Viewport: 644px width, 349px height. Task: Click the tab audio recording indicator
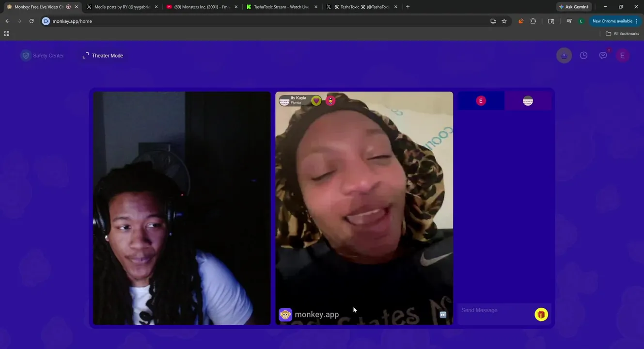[68, 7]
